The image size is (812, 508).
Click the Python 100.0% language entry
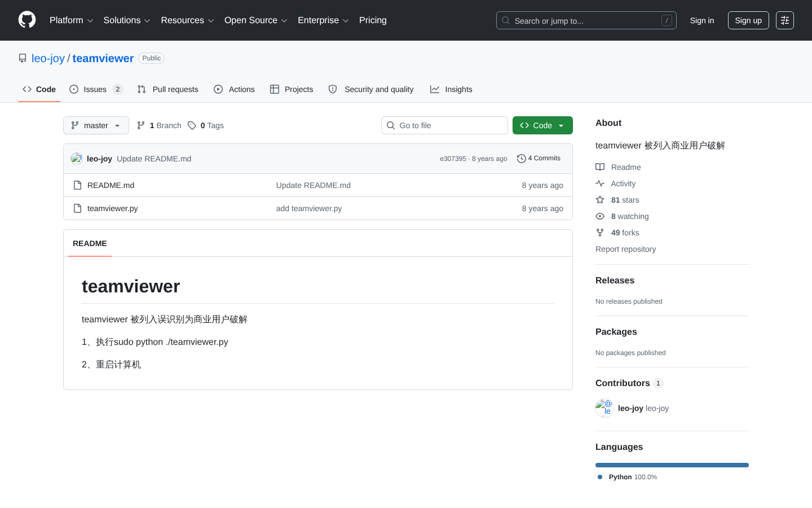(627, 477)
